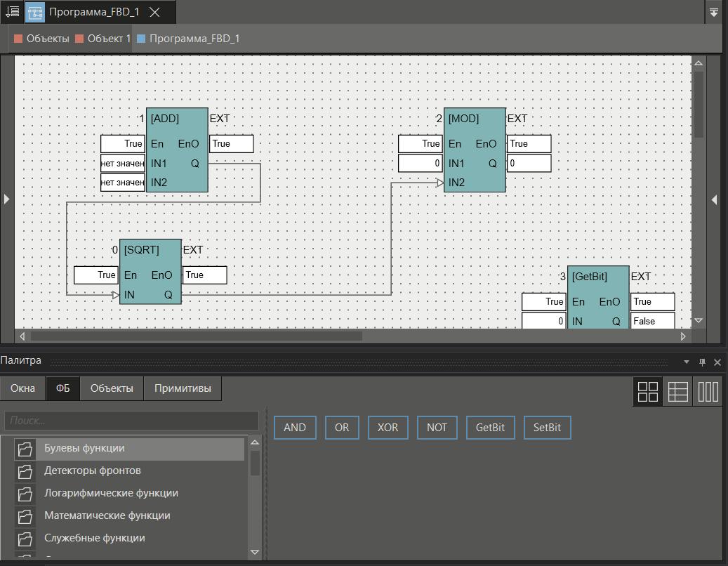Select the columns view icon in palette
This screenshot has height=566, width=728.
(x=708, y=391)
